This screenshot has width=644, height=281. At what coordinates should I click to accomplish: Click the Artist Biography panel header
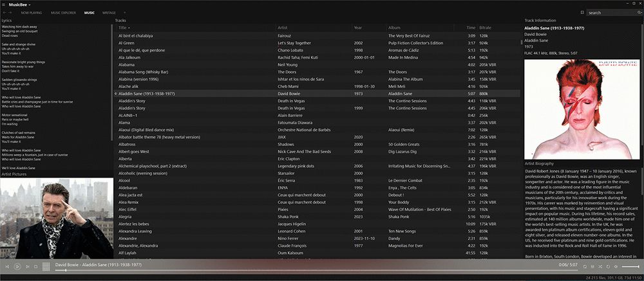tap(539, 163)
